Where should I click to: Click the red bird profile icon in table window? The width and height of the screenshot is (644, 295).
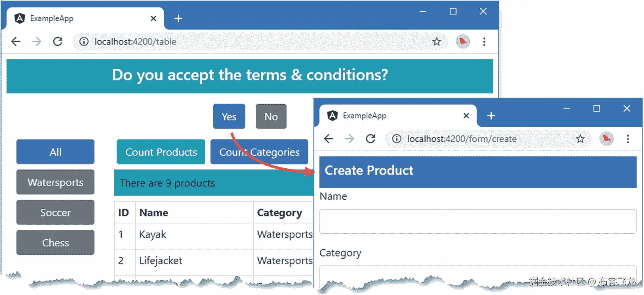click(463, 42)
